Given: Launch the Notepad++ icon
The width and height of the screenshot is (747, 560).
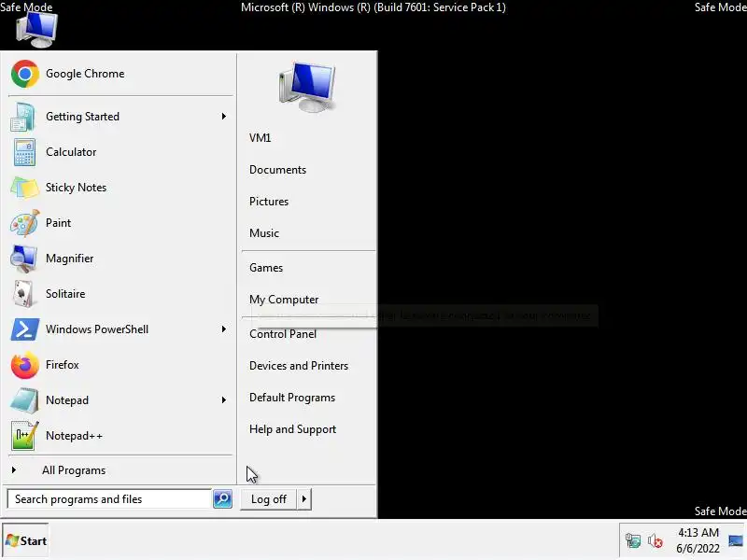Looking at the screenshot, I should [x=24, y=436].
